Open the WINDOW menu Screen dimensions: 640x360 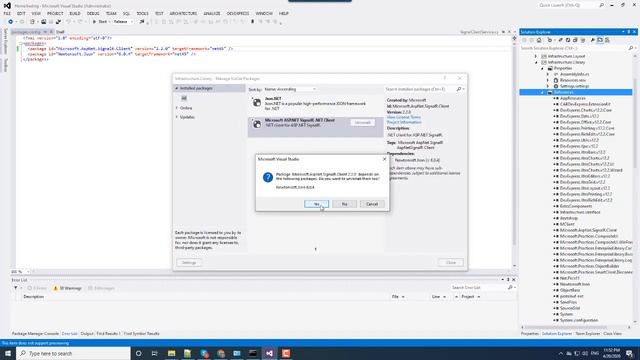point(264,13)
